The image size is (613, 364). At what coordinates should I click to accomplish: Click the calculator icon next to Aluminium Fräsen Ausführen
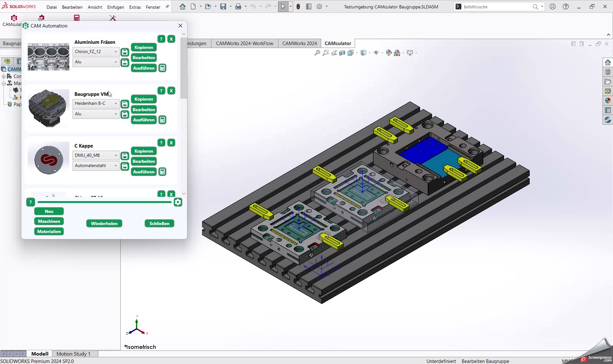pyautogui.click(x=163, y=68)
